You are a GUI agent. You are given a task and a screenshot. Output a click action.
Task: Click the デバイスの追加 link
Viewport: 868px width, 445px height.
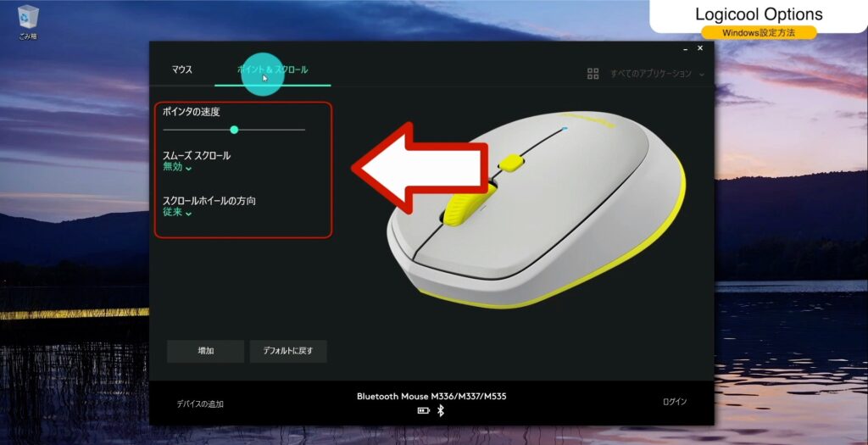tap(200, 404)
